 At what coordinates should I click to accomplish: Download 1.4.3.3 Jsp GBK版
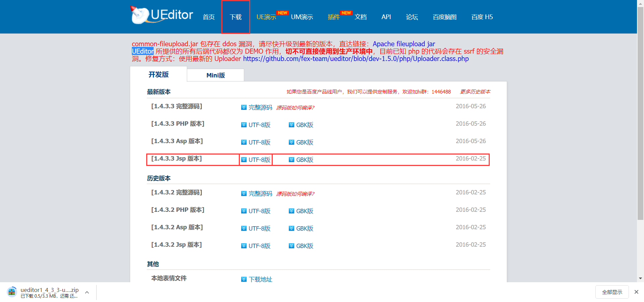coord(305,160)
